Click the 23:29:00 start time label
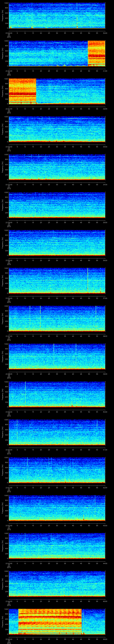Screen dimensions: 114x644 click(x=9, y=33)
